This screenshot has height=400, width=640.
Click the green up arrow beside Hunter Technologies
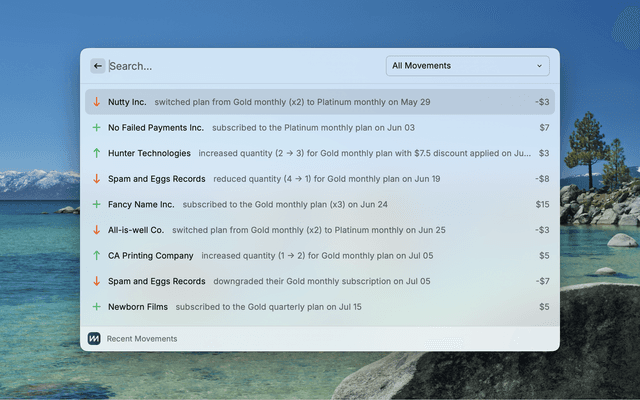click(x=97, y=153)
